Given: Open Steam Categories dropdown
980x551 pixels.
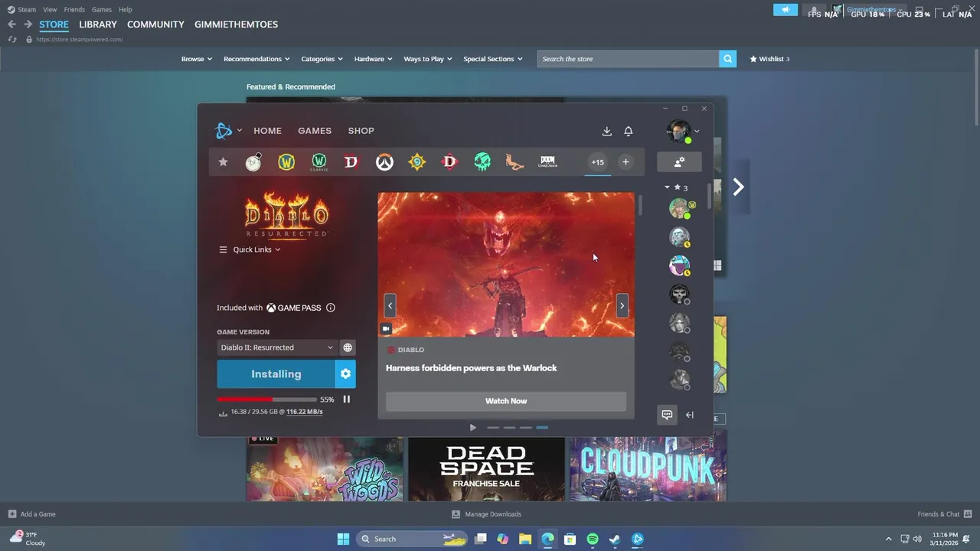Looking at the screenshot, I should pyautogui.click(x=322, y=59).
